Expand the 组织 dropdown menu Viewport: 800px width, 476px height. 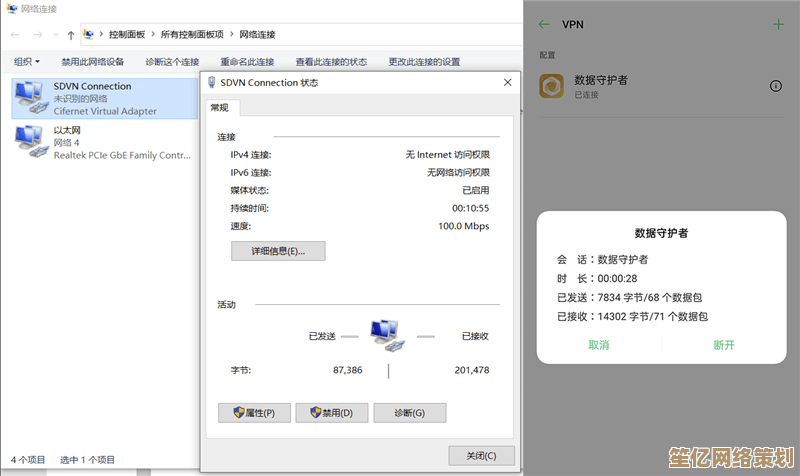tap(27, 62)
